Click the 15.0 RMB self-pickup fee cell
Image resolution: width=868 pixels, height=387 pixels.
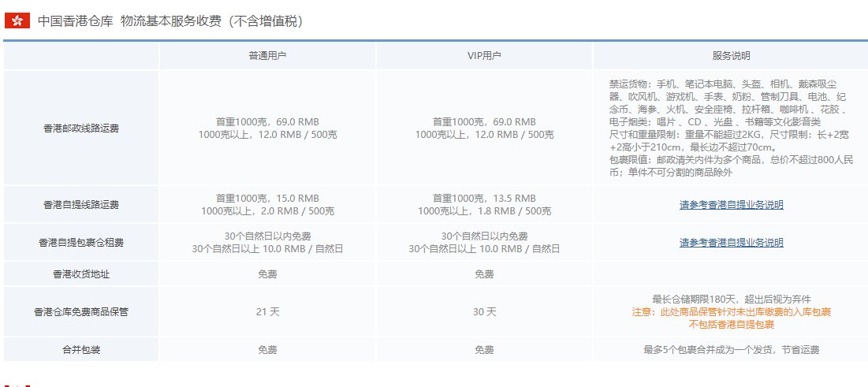[267, 205]
